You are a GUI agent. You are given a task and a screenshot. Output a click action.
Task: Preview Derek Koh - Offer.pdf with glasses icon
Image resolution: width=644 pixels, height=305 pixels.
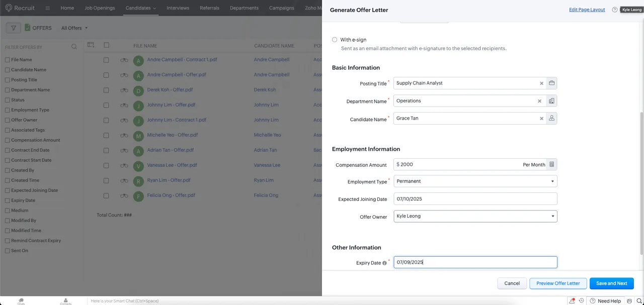124,90
